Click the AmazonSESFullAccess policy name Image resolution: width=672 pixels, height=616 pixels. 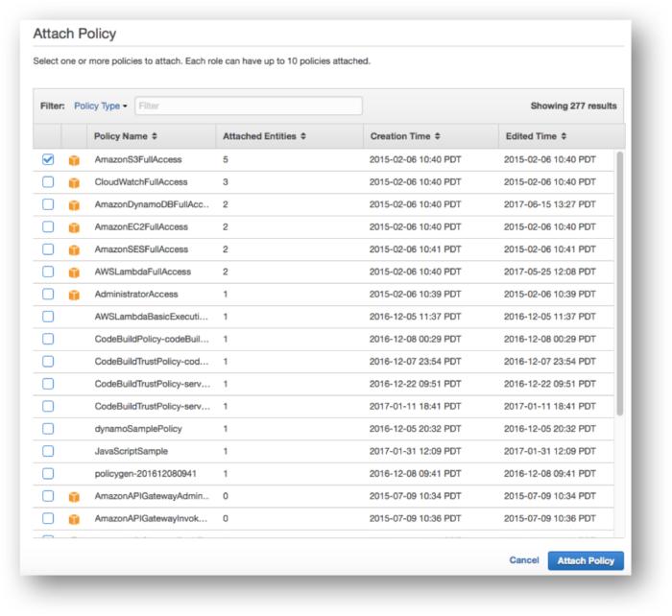141,249
